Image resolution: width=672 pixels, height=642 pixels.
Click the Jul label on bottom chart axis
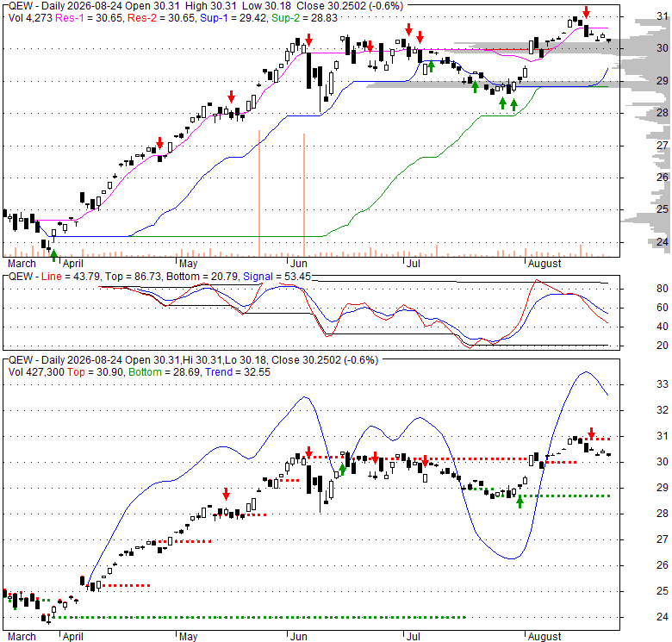414,637
